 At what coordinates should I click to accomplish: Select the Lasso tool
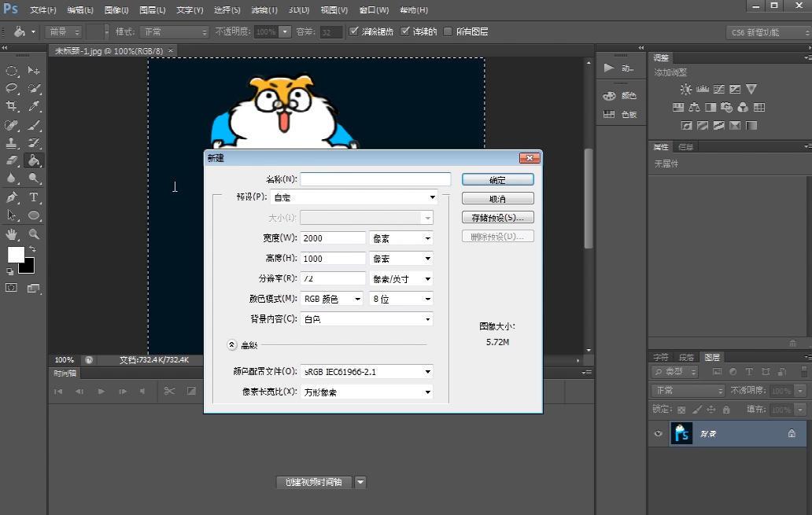click(11, 89)
